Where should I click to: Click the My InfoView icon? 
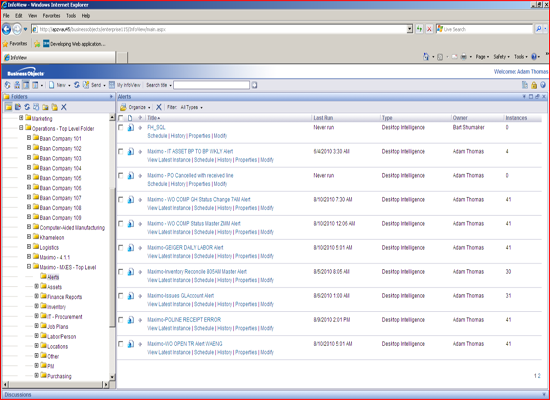[112, 85]
